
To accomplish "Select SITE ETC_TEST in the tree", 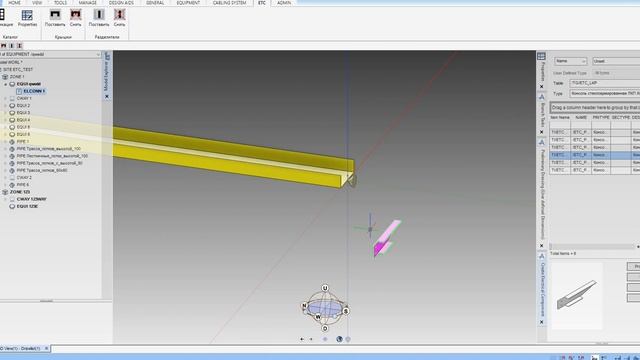I will coord(18,69).
